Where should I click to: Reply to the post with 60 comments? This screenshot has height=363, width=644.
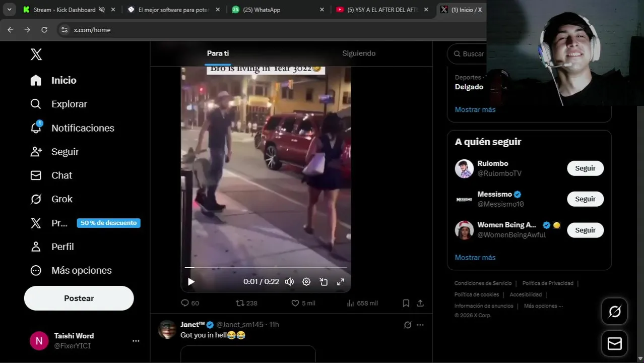tap(190, 303)
